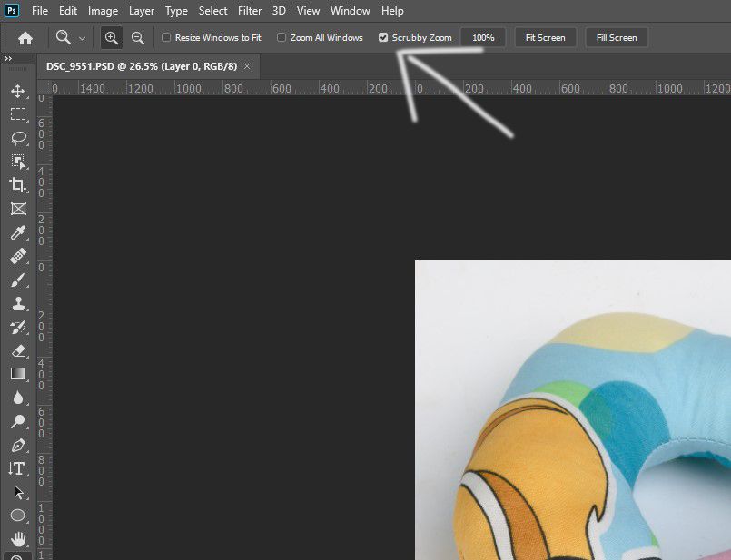Select the Hand tool

tap(18, 539)
